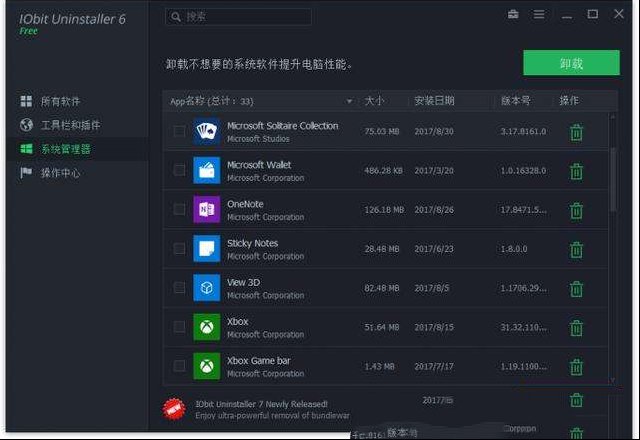Click the red NEW badge icon
Screen dimensions: 640x440
tap(174, 409)
